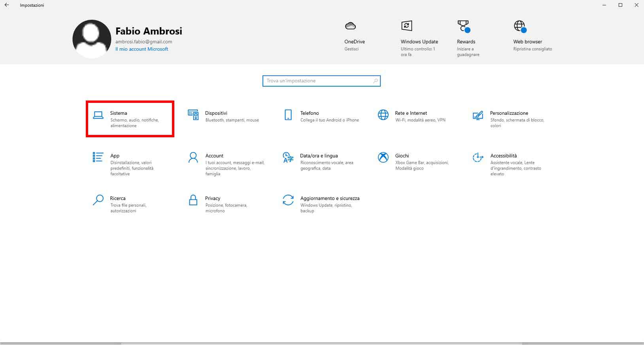644x345 pixels.
Task: Click the Personalizzazione paintbrush icon
Action: tap(478, 115)
